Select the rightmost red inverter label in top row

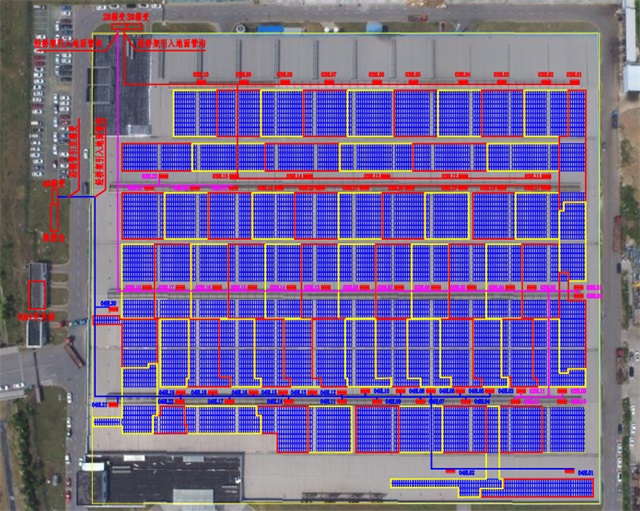(x=573, y=75)
